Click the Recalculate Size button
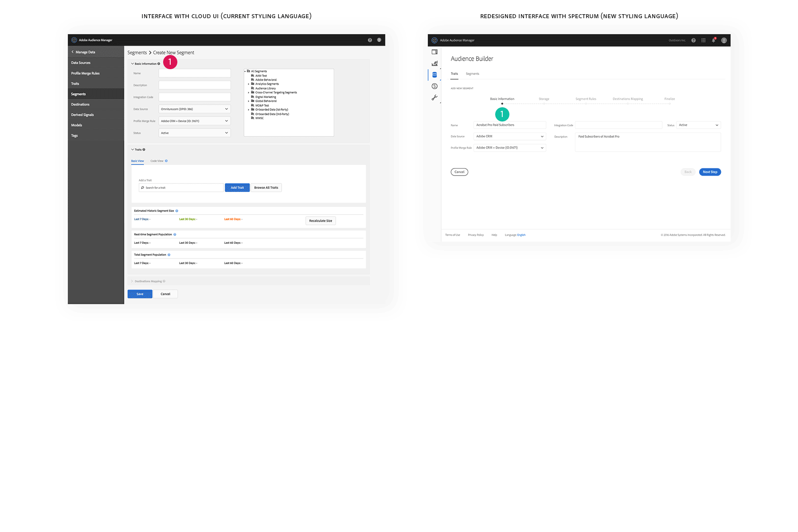The width and height of the screenshot is (798, 532). pyautogui.click(x=321, y=221)
